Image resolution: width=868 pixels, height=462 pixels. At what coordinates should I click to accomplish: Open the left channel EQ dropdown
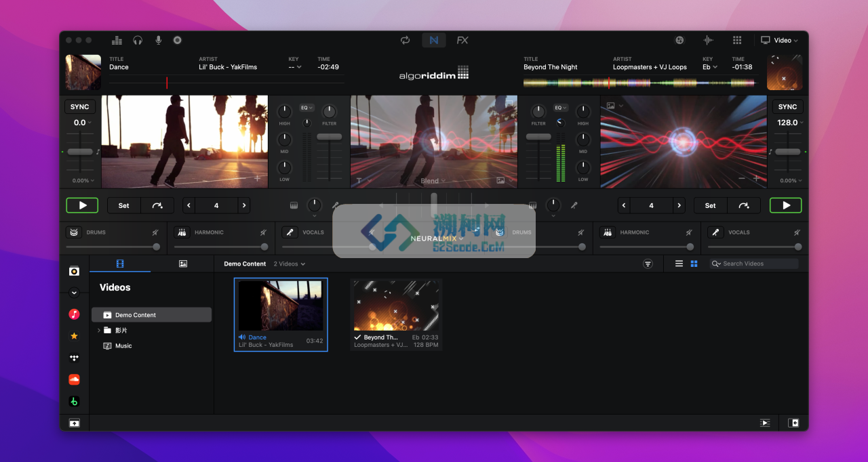[x=307, y=108]
